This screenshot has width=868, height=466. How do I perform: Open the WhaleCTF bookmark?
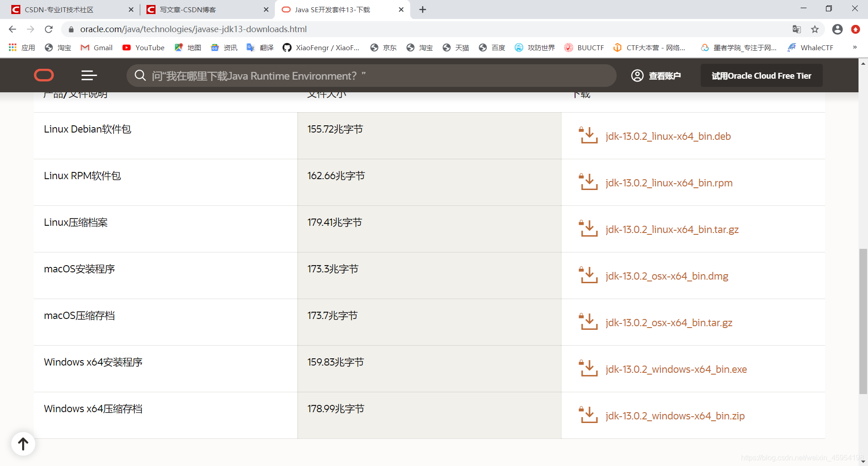(810, 48)
